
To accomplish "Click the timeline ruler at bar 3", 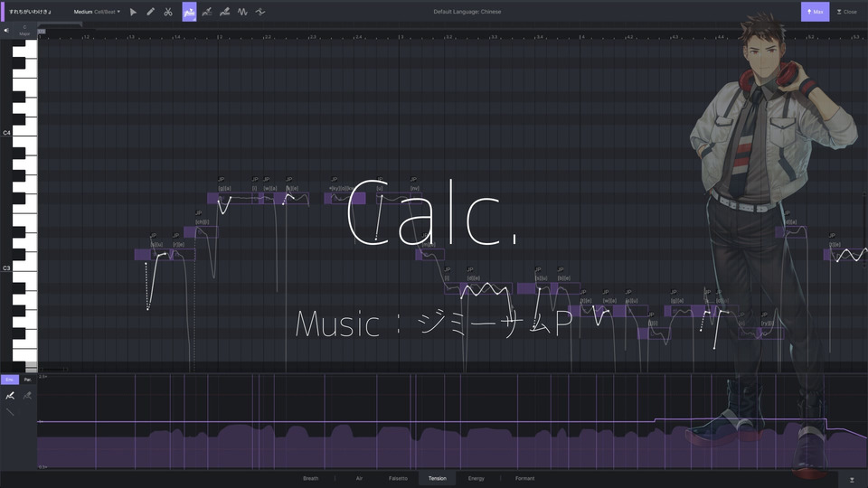I will click(x=401, y=36).
